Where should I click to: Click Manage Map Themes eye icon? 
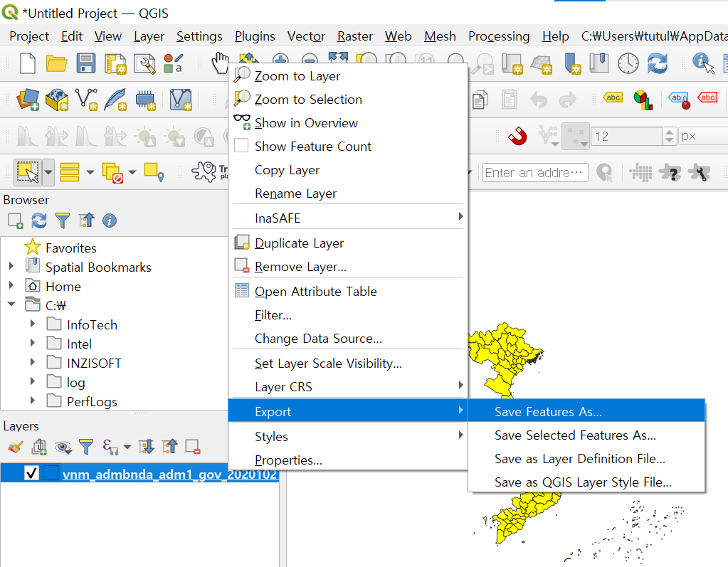pos(63,447)
